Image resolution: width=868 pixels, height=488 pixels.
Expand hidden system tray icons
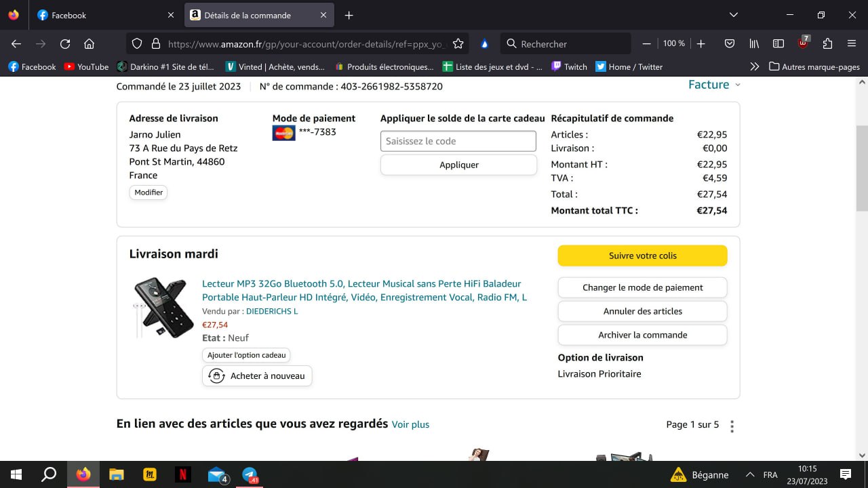pyautogui.click(x=750, y=474)
